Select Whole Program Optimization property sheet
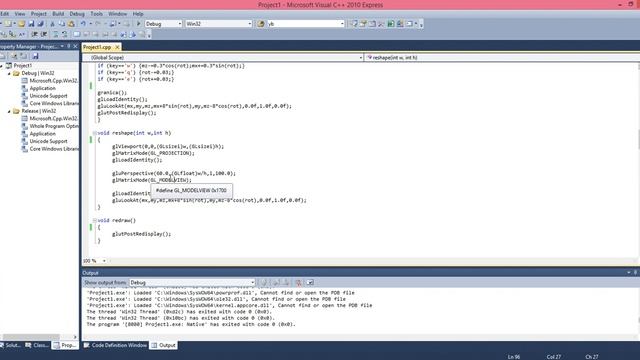 click(54, 126)
